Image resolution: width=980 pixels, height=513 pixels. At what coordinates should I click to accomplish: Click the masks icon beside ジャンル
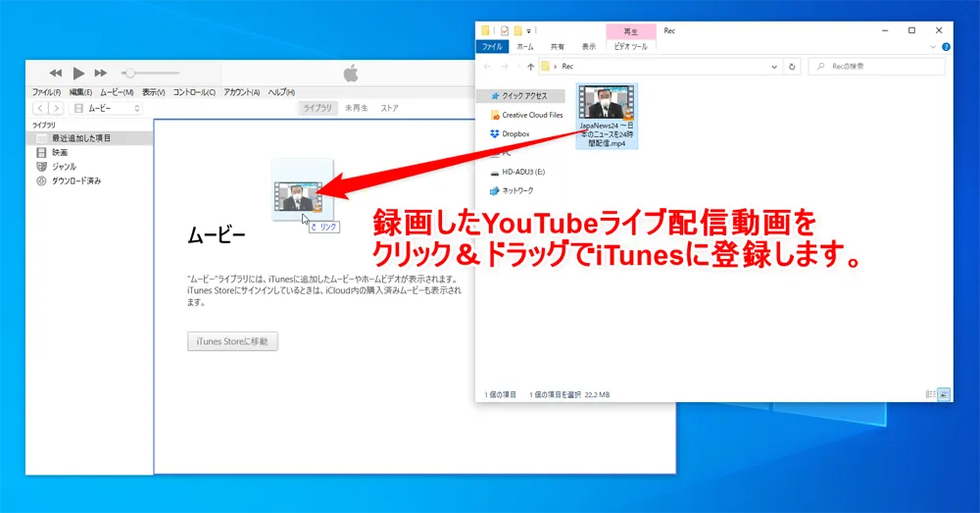[41, 167]
